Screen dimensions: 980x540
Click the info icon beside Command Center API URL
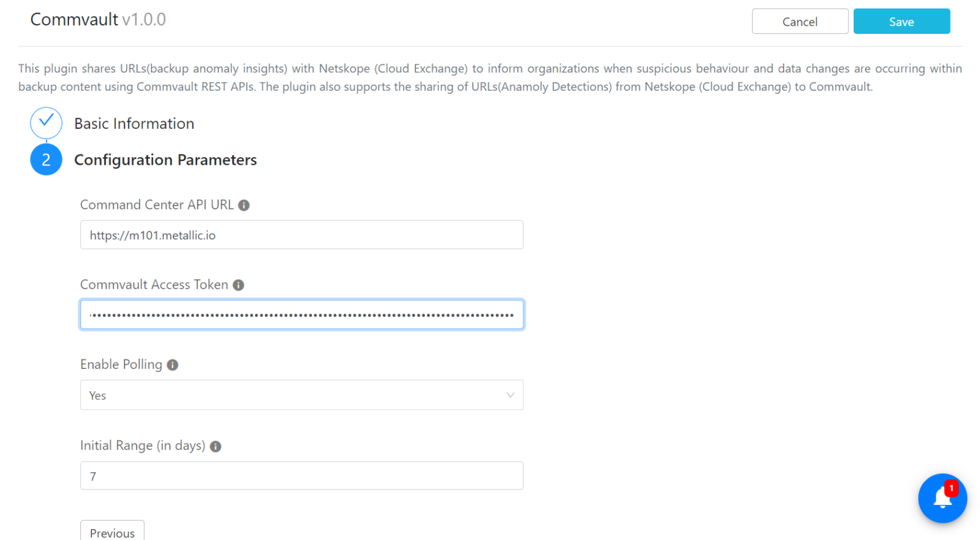[244, 205]
